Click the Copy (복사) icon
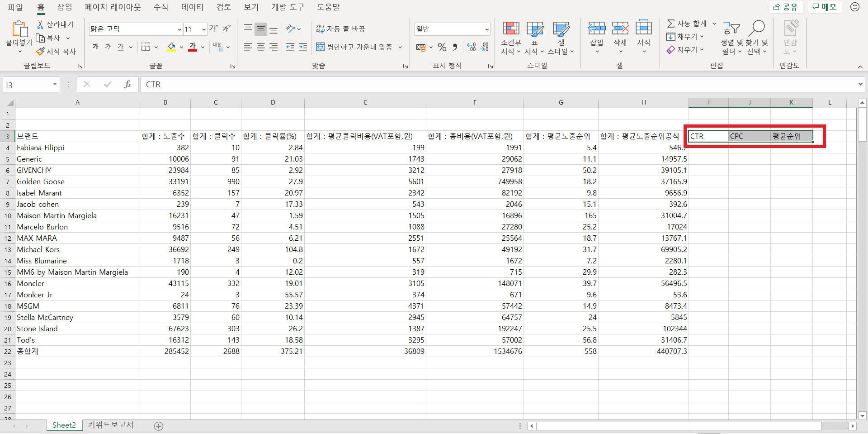The height and width of the screenshot is (434, 868). [40, 38]
